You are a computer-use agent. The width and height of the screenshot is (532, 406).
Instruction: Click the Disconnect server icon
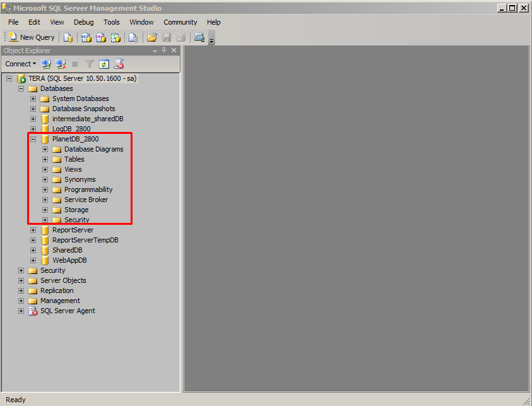coord(61,64)
